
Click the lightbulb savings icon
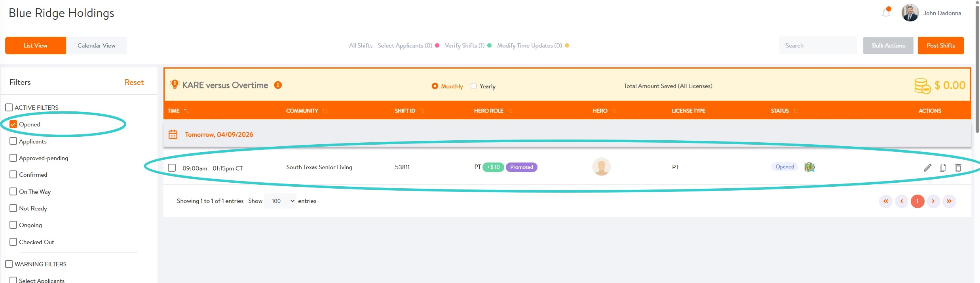(175, 84)
